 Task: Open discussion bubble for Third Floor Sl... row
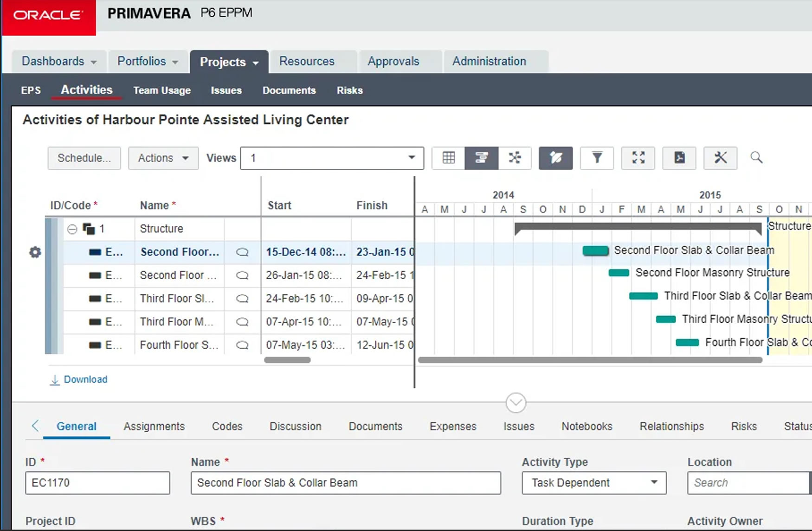point(242,299)
